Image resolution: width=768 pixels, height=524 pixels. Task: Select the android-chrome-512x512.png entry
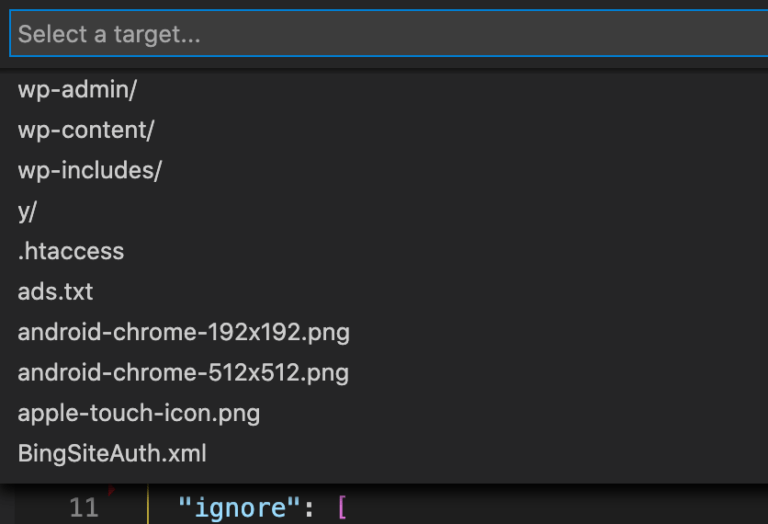click(x=184, y=373)
